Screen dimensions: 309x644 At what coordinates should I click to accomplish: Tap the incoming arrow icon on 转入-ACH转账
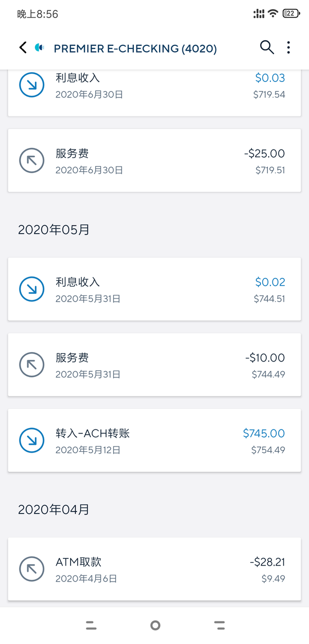pos(31,440)
